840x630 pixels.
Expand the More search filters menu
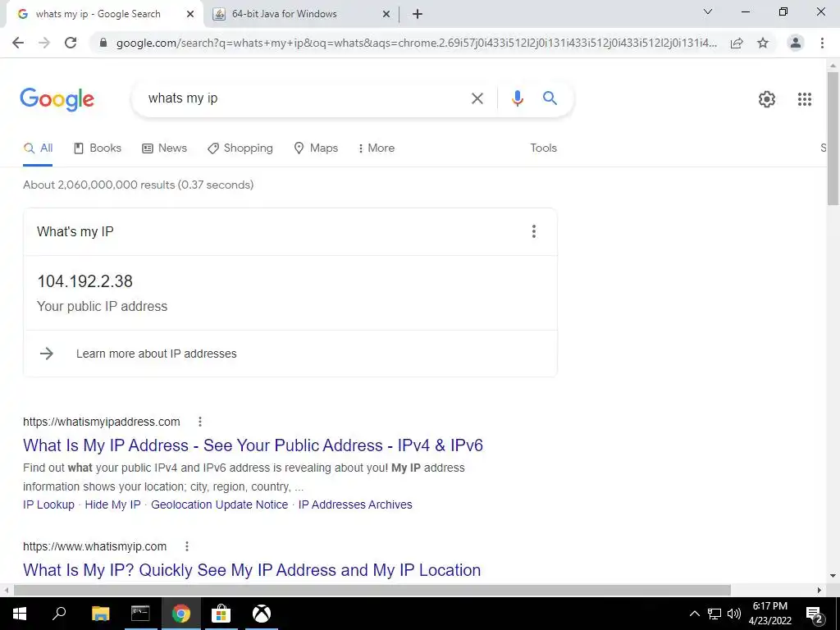click(x=376, y=148)
